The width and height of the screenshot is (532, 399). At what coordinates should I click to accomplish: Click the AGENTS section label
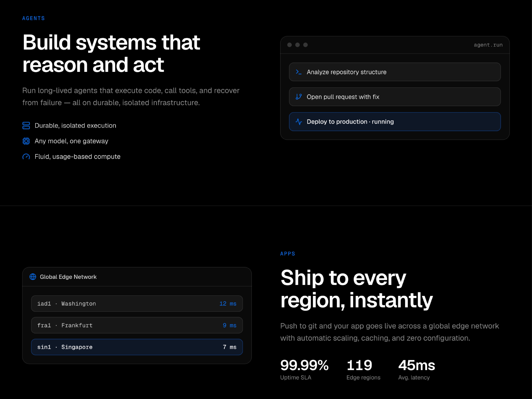33,18
